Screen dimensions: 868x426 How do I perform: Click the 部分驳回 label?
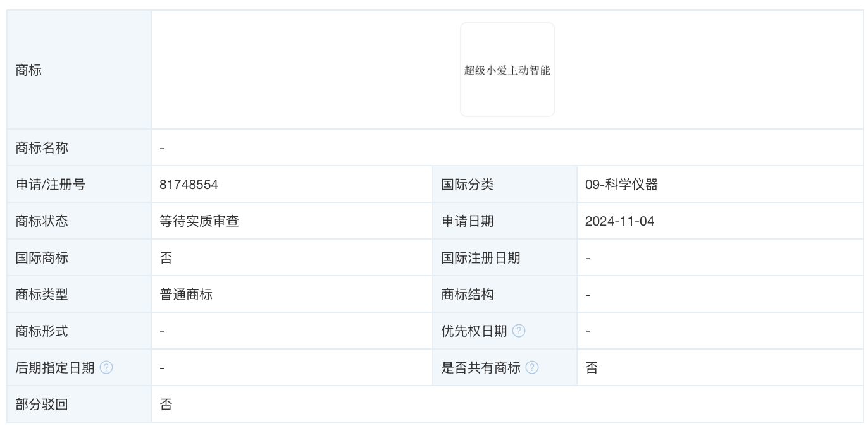tap(42, 405)
